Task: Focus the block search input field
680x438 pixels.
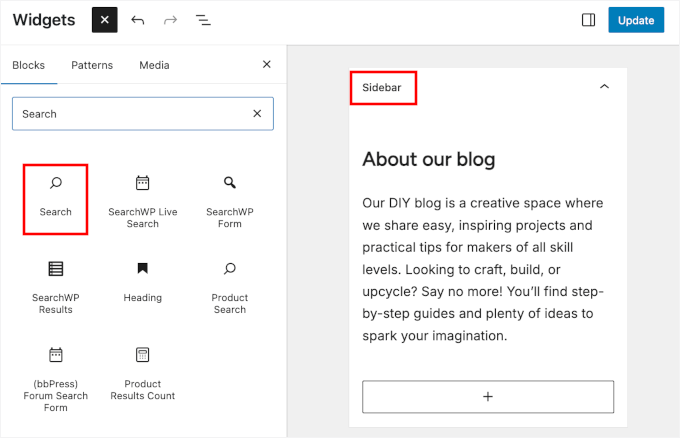Action: click(x=128, y=114)
